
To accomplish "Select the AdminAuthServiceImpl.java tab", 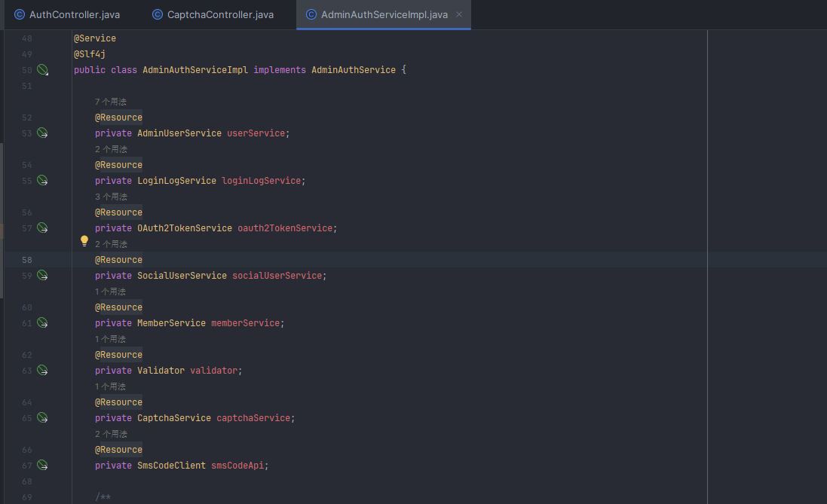I will tap(384, 15).
